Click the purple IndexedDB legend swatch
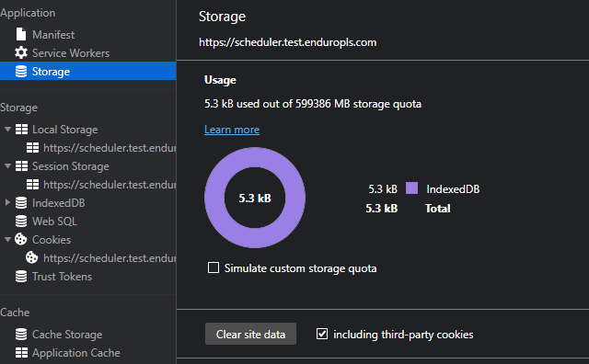Viewport: 589px width, 364px height. (411, 188)
